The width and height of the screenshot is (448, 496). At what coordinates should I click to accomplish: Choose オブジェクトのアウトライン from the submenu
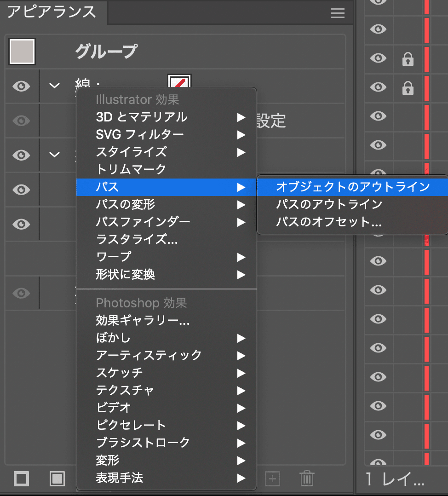[353, 187]
